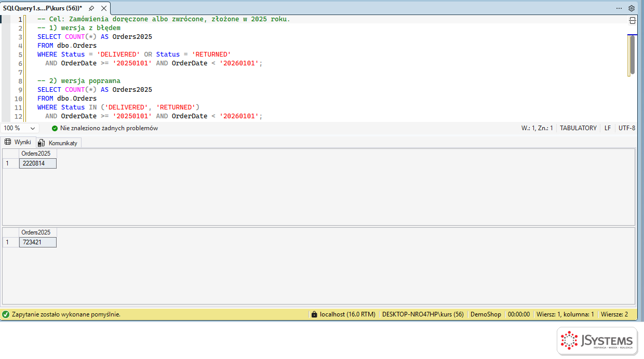Switch to the Wyniki results tab

click(18, 142)
